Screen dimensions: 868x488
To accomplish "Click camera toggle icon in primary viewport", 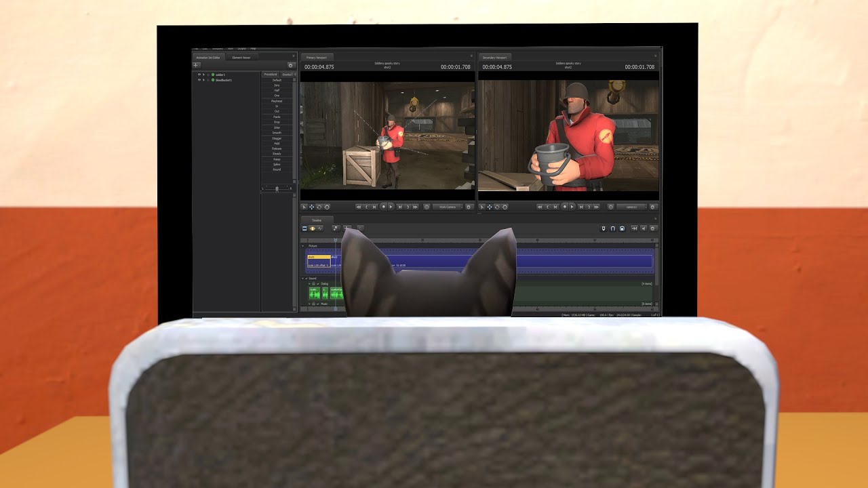I will pyautogui.click(x=427, y=207).
